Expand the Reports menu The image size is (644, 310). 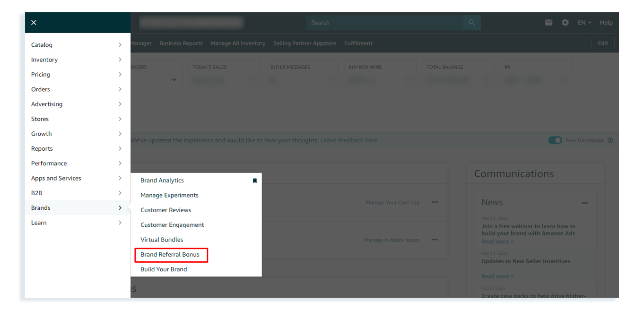(78, 148)
